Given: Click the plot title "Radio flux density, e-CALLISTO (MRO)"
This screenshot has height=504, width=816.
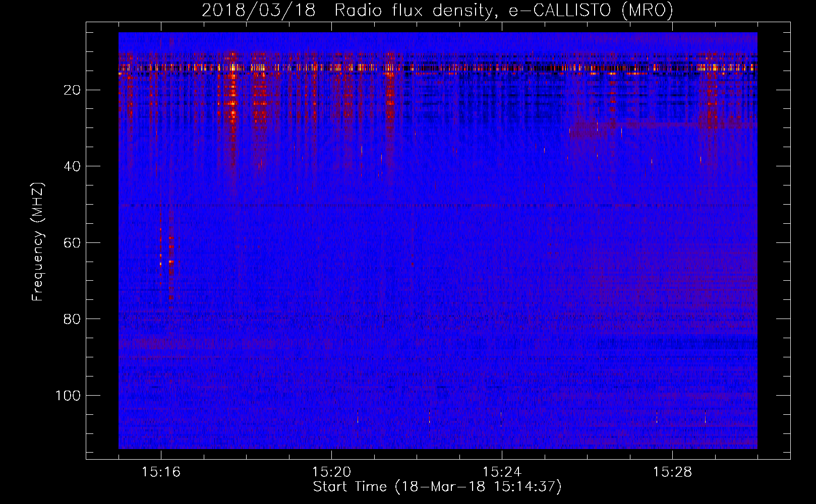Looking at the screenshot, I should tap(504, 11).
